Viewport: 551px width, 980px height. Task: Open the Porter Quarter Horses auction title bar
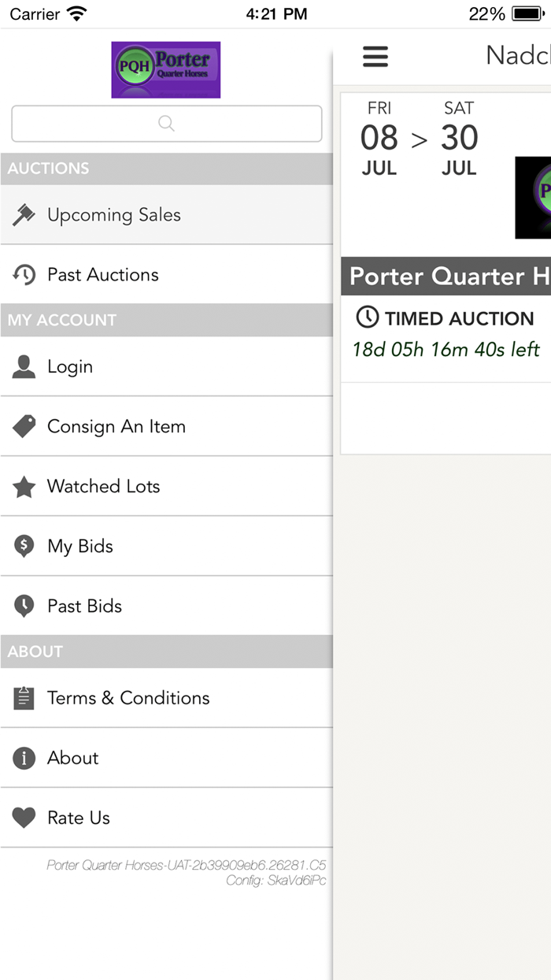[x=446, y=277]
